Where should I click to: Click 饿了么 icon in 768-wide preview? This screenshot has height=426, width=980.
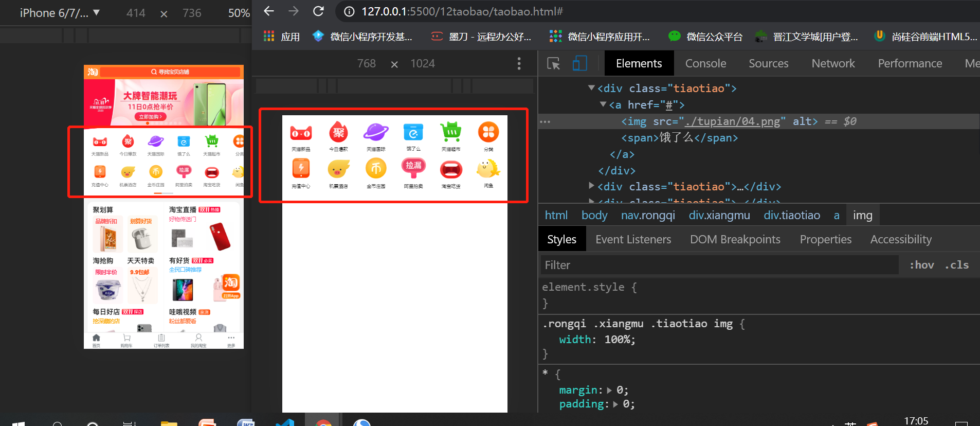[x=413, y=132]
